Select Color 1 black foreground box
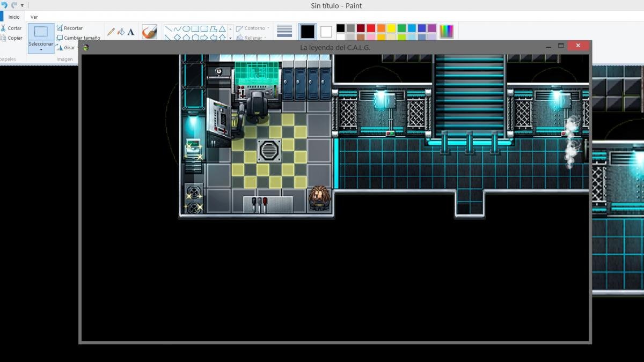The width and height of the screenshot is (644, 362). pos(308,32)
